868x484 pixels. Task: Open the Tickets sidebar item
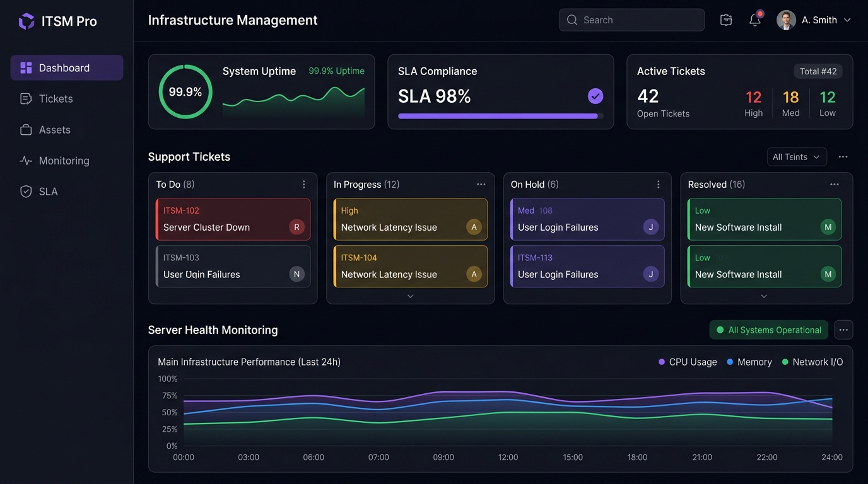(x=67, y=98)
